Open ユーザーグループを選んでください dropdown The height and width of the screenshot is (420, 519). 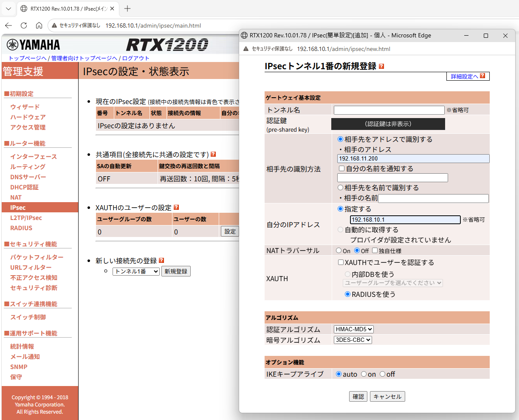(x=393, y=283)
